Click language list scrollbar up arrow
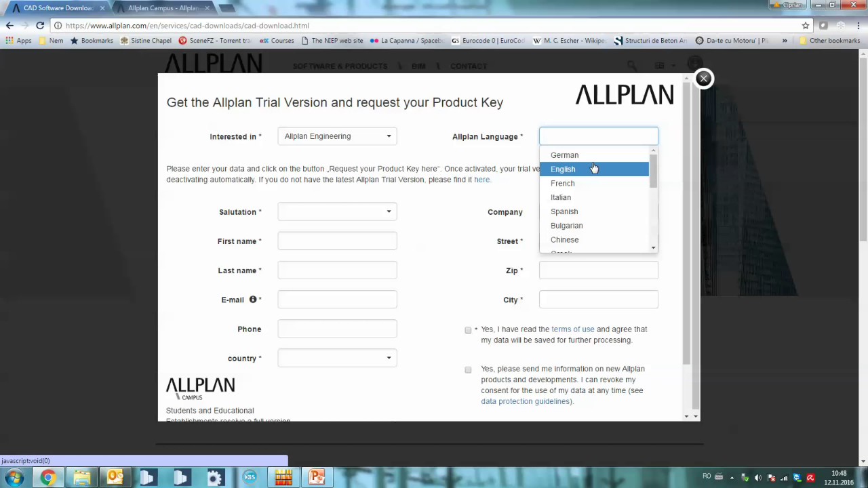Viewport: 868px width, 488px height. (653, 150)
